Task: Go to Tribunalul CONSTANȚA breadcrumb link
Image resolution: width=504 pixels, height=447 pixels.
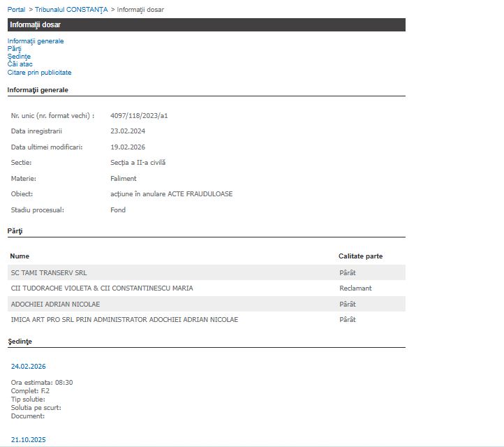Action: tap(71, 10)
